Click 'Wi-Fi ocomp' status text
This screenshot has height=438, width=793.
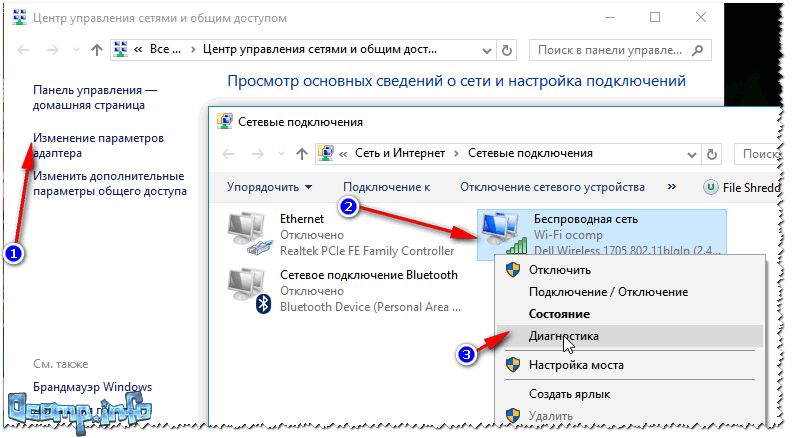(568, 235)
